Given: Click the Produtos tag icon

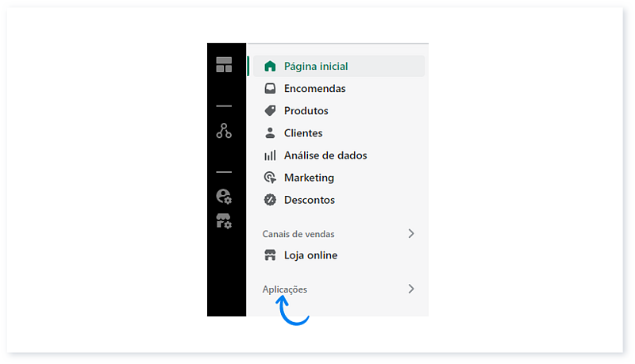Looking at the screenshot, I should click(270, 110).
